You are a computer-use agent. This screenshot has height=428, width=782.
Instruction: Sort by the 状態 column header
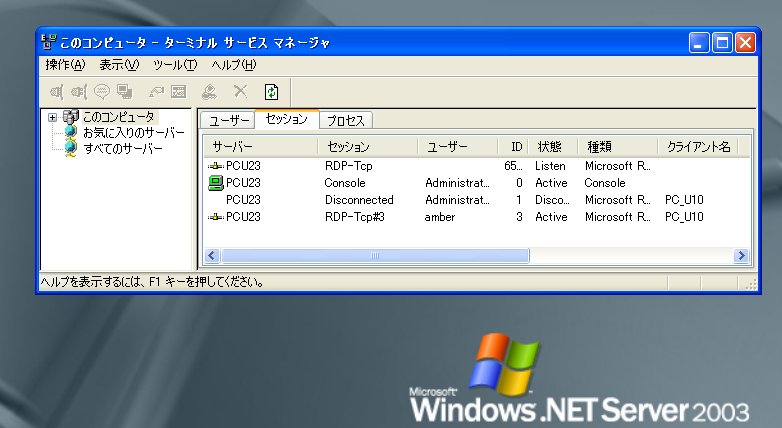[x=553, y=147]
